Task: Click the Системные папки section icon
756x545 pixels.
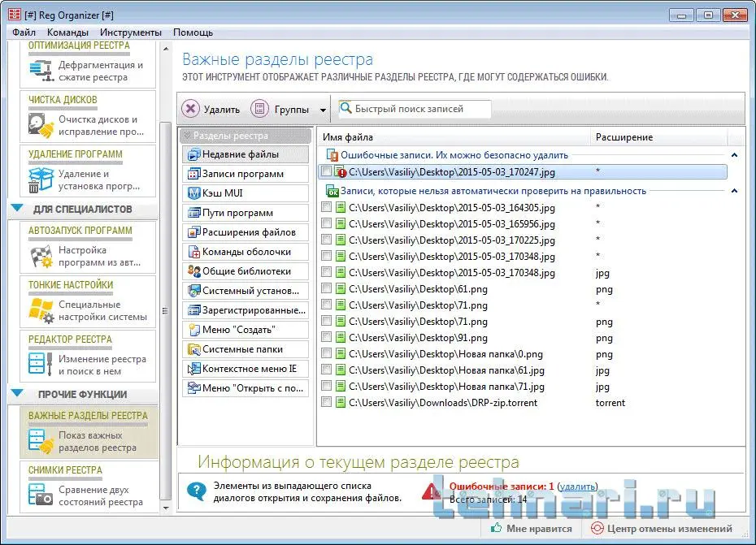Action: click(193, 349)
